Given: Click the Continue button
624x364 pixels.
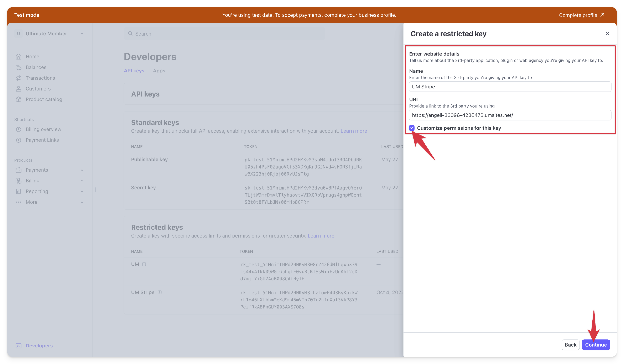Looking at the screenshot, I should tap(596, 345).
